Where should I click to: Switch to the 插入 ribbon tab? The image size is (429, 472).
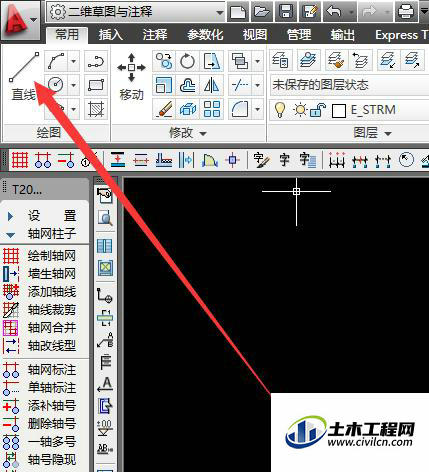point(111,35)
